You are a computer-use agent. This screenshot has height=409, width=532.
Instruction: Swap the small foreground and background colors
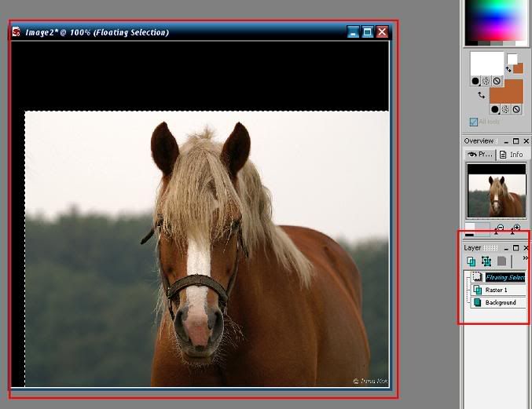508,69
